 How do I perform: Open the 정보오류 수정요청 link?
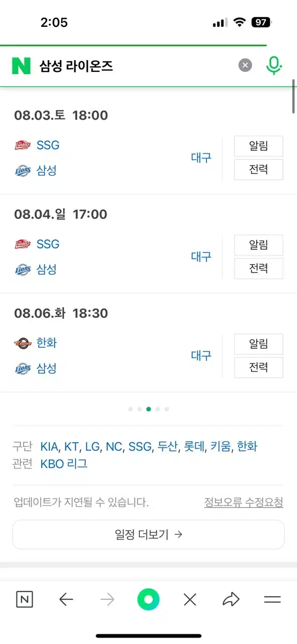pyautogui.click(x=243, y=502)
